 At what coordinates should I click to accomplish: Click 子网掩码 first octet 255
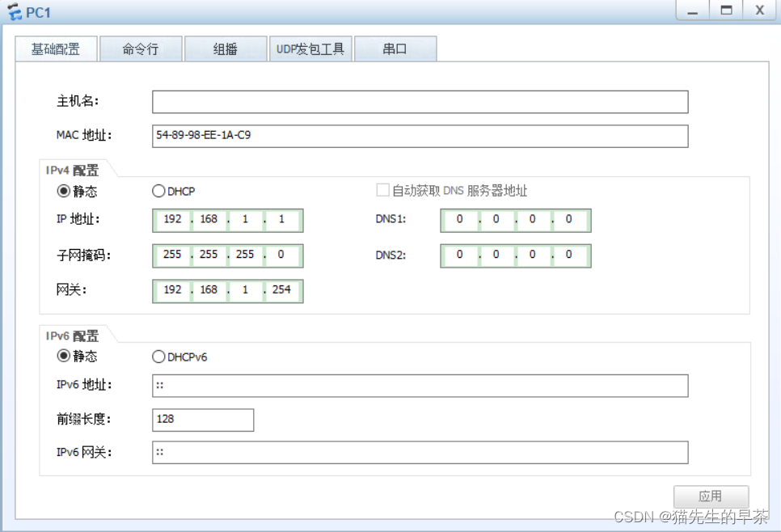coord(172,255)
